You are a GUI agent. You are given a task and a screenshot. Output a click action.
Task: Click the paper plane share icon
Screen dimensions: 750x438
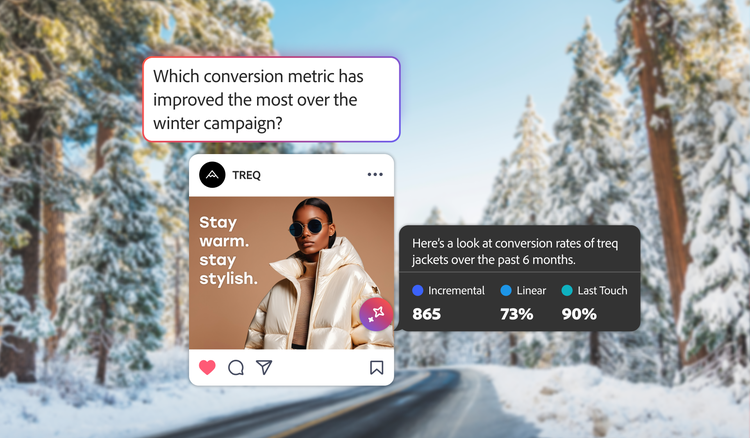tap(264, 367)
